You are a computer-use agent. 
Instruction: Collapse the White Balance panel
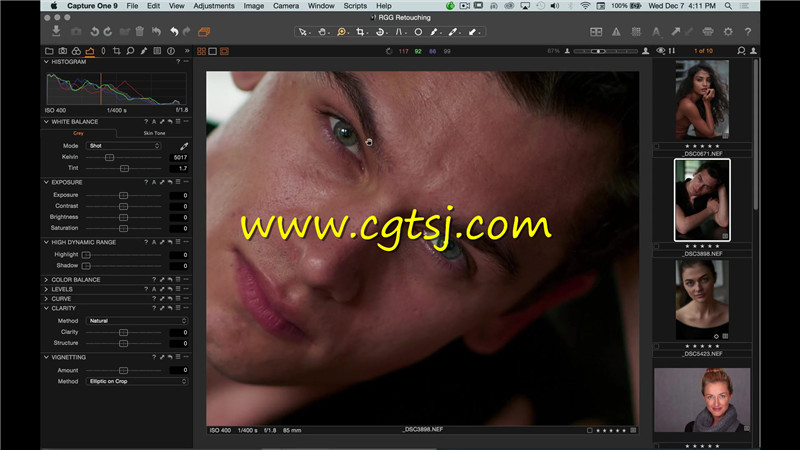pos(46,122)
